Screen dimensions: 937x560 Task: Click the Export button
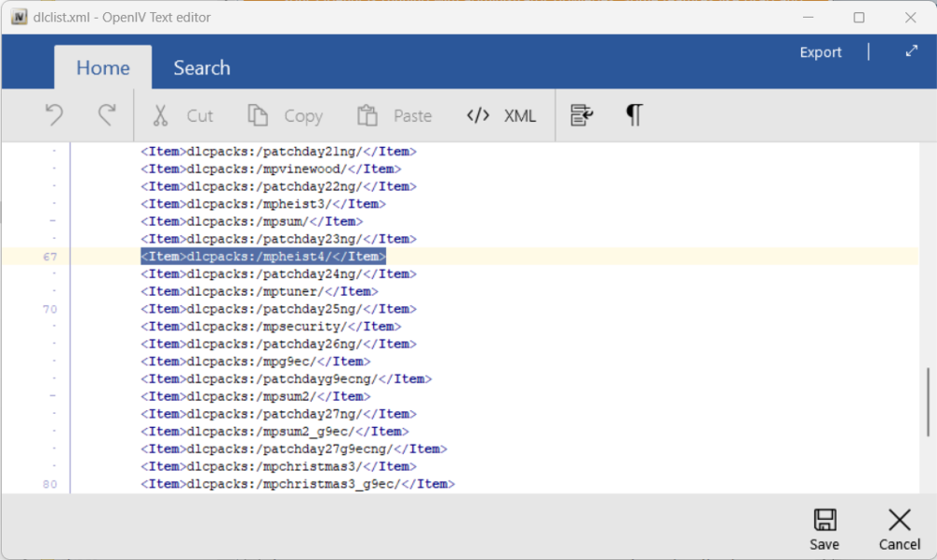coord(820,52)
